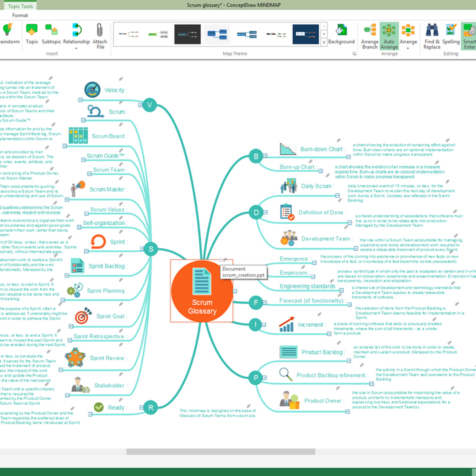Select the Increment bar chart icon
This screenshot has height=476, width=476.
pos(286,324)
